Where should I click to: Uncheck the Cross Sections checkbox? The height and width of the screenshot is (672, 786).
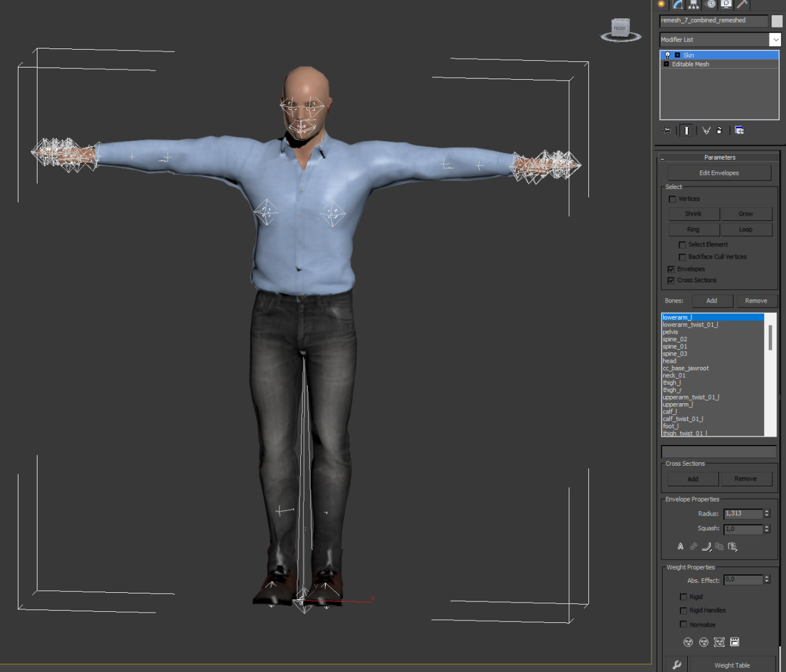(x=671, y=280)
